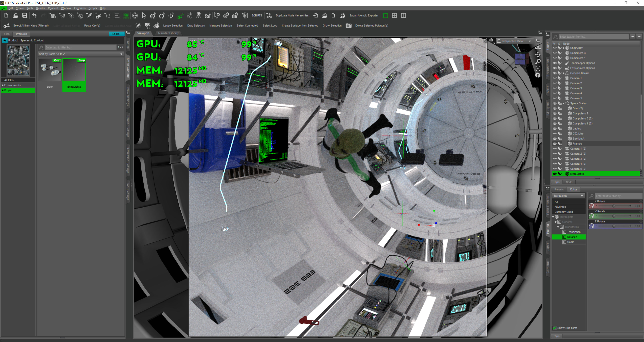Click the Login button

(x=116, y=34)
